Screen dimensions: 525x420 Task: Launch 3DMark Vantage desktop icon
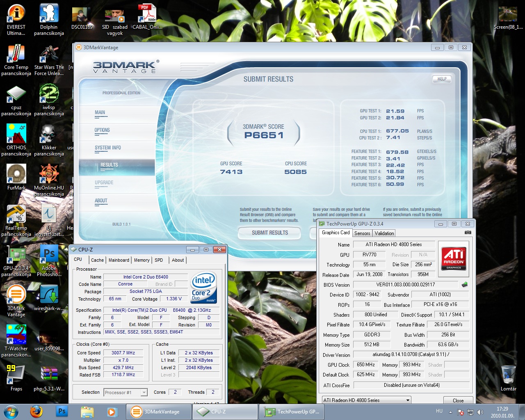click(x=16, y=301)
